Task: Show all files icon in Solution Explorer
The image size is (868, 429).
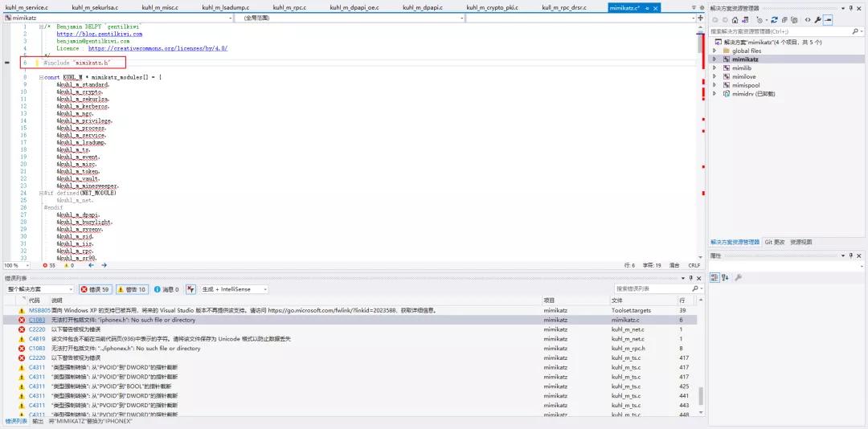Action: click(794, 20)
